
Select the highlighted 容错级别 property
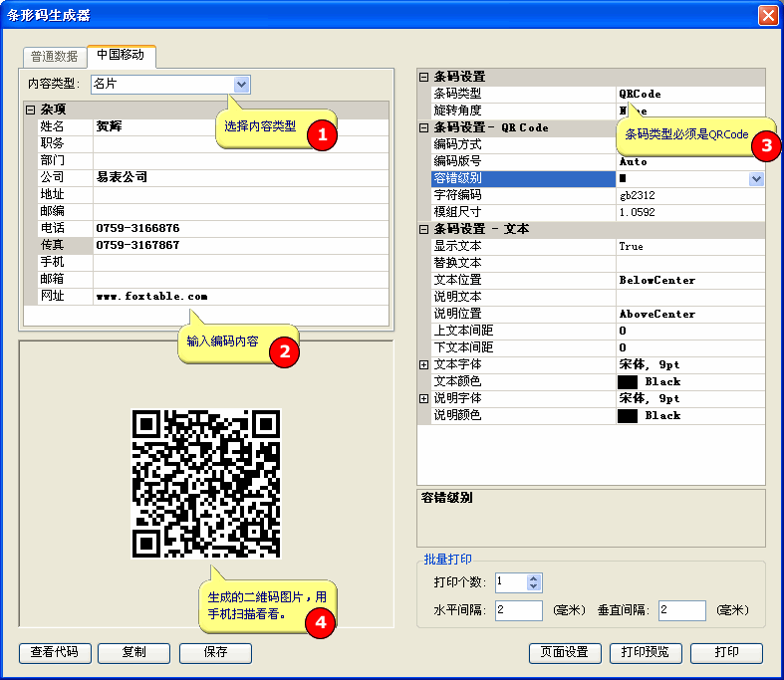coord(523,179)
